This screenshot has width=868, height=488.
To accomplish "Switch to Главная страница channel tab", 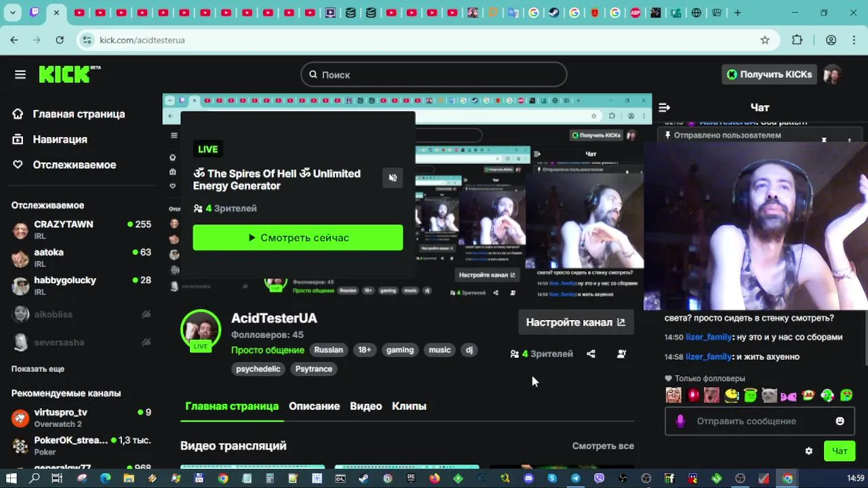I will pyautogui.click(x=232, y=406).
